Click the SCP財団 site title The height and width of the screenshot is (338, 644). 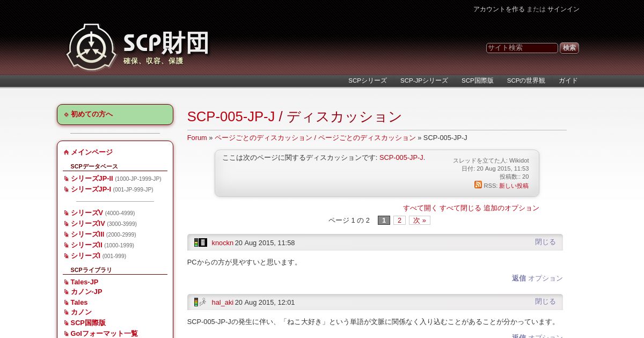pos(166,43)
